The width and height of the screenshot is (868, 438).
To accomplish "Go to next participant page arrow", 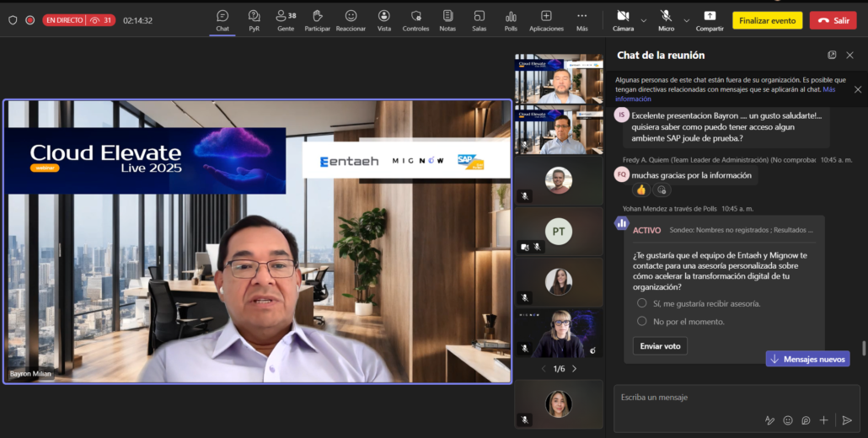I will pos(575,369).
